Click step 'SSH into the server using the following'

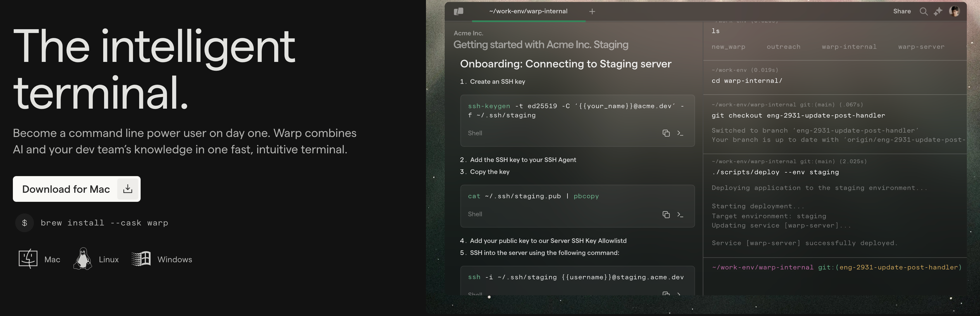(544, 253)
